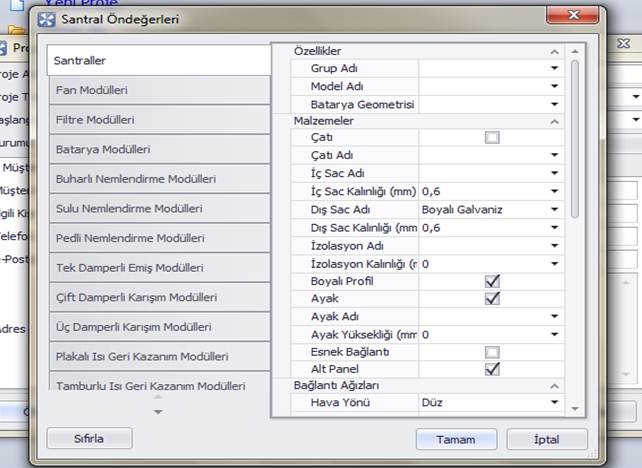Click the properties panel vertical scrollbar
The image size is (642, 468).
574,140
